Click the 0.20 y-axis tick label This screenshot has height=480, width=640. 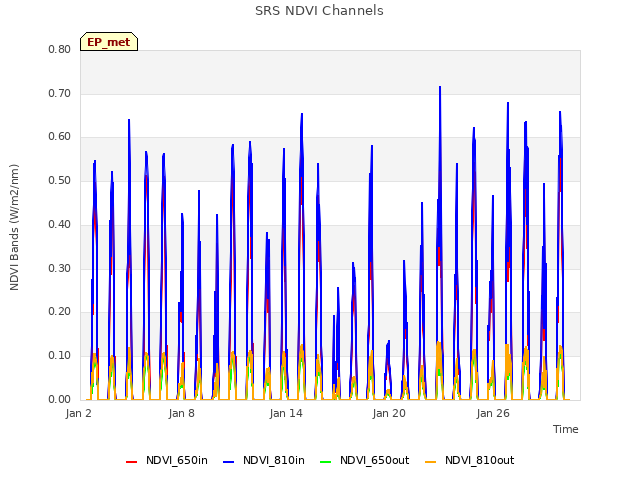coord(60,311)
